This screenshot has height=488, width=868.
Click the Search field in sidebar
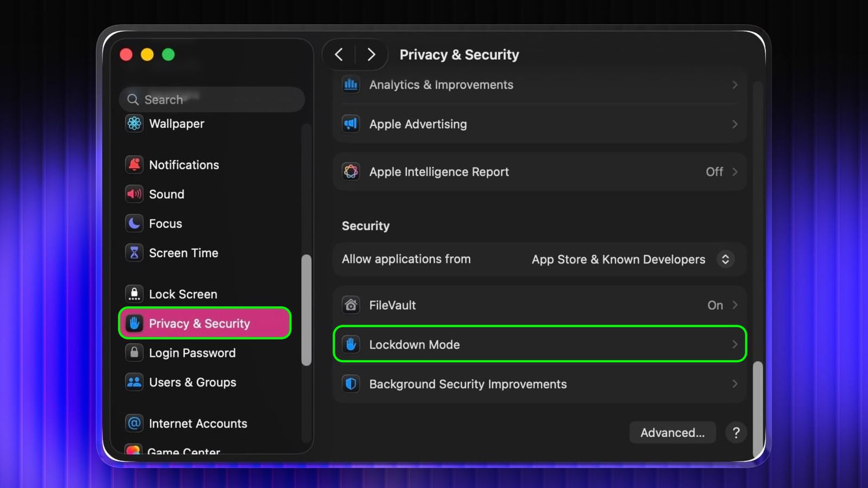coord(212,100)
